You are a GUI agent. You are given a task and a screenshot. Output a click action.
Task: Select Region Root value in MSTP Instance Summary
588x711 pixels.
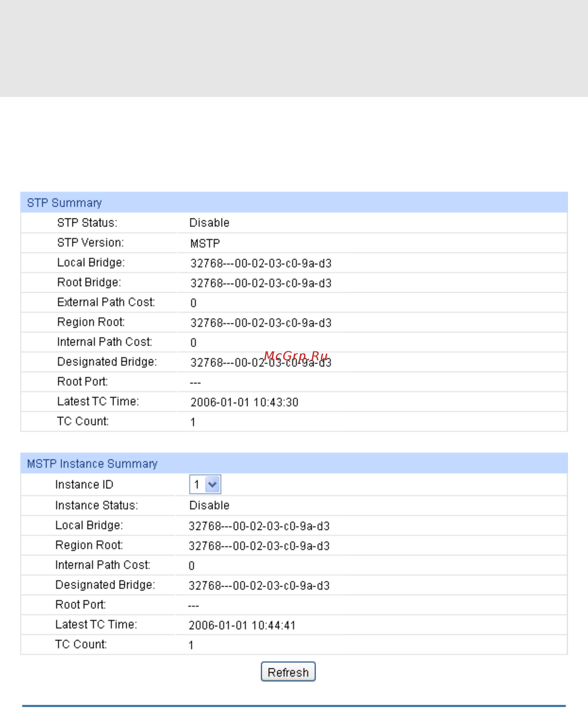[x=259, y=546]
